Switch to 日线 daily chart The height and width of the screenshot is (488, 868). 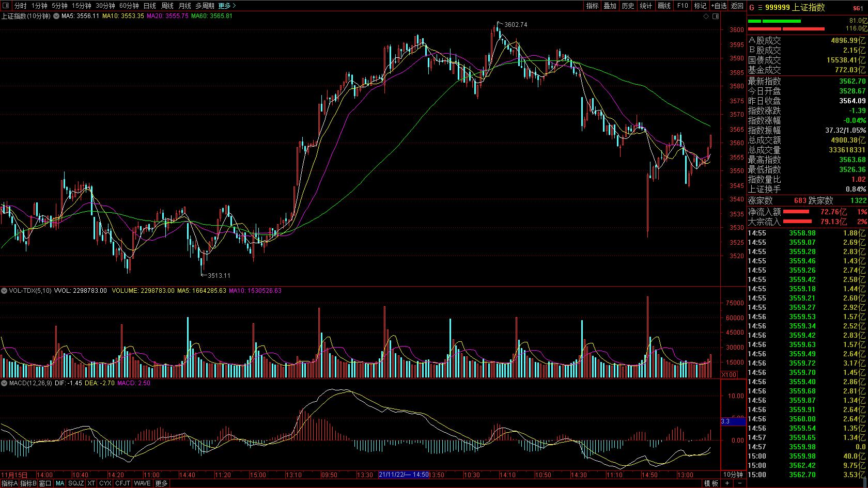pos(150,6)
